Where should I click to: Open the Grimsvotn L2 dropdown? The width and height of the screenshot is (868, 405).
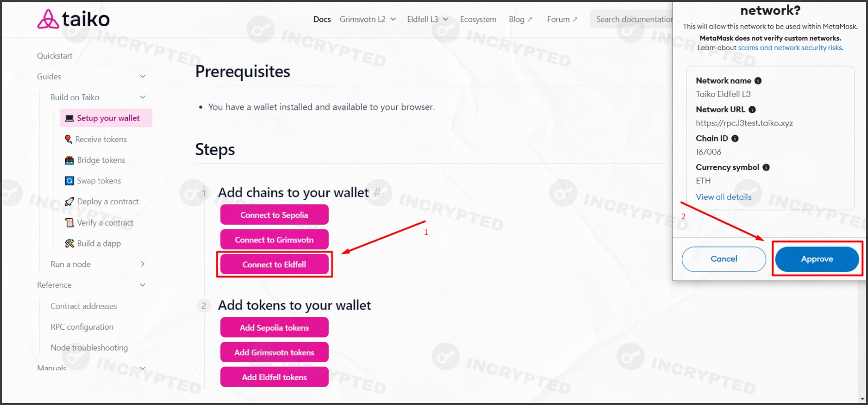tap(368, 19)
